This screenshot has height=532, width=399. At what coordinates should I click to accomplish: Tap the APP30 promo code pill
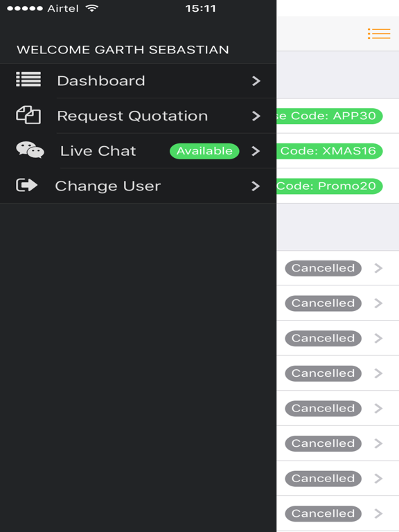pos(330,116)
